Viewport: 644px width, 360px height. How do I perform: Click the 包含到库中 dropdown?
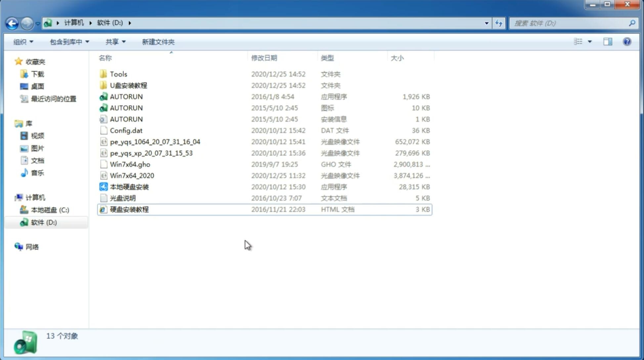[69, 42]
